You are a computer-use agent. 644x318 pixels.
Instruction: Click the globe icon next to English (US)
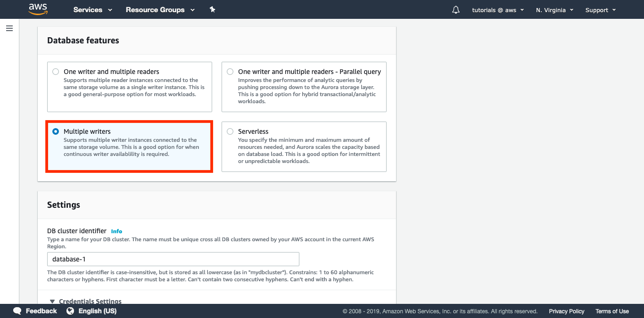(70, 310)
